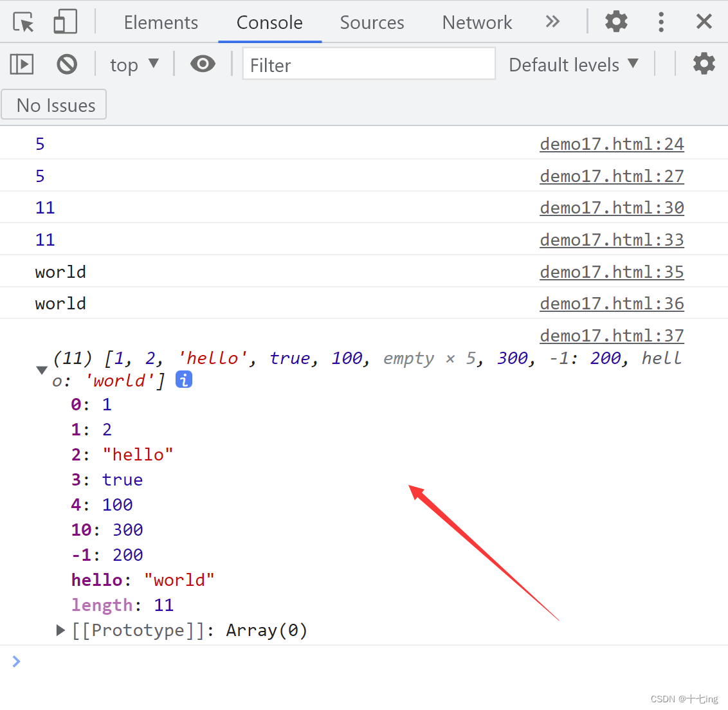
Task: Click the logged 5 from demo17.html:27
Action: pos(40,176)
